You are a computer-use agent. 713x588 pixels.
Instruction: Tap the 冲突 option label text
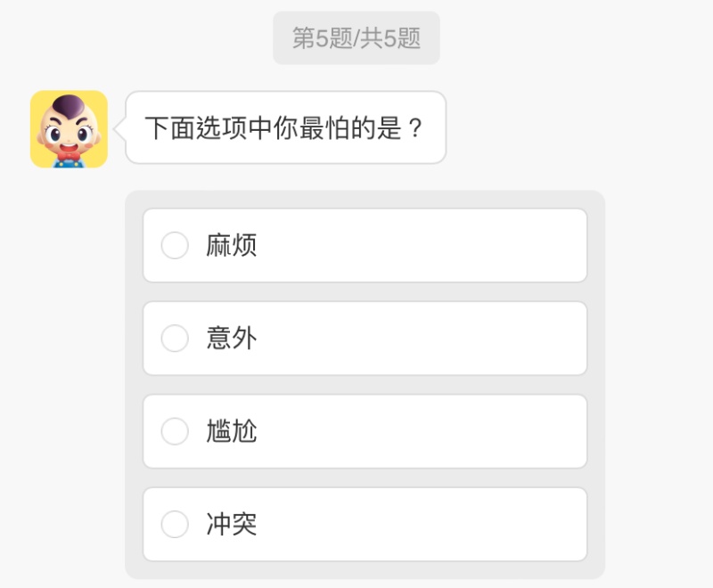coord(232,524)
